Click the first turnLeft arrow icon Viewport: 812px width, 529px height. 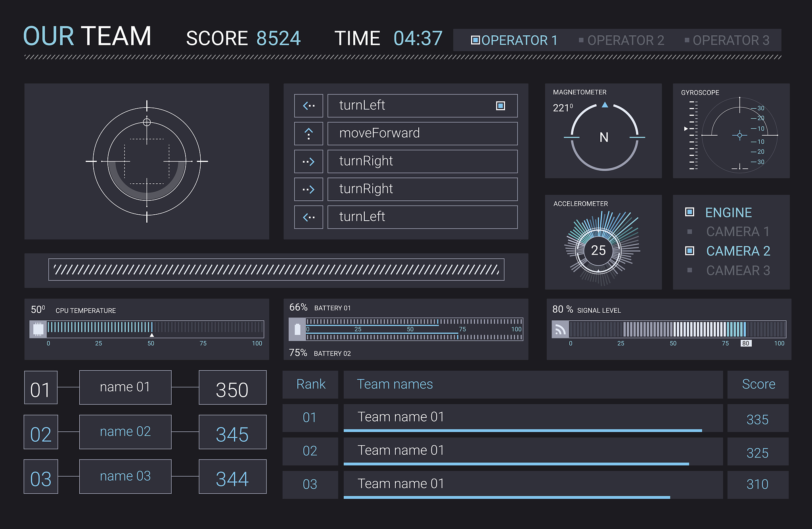coord(308,106)
